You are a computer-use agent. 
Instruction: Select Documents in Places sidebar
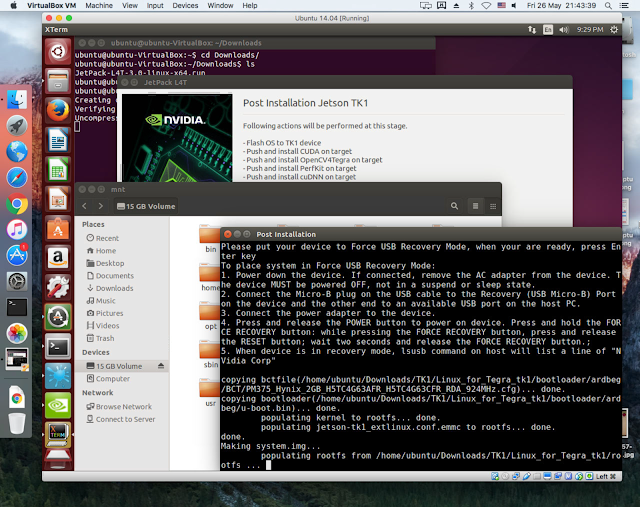[x=110, y=276]
